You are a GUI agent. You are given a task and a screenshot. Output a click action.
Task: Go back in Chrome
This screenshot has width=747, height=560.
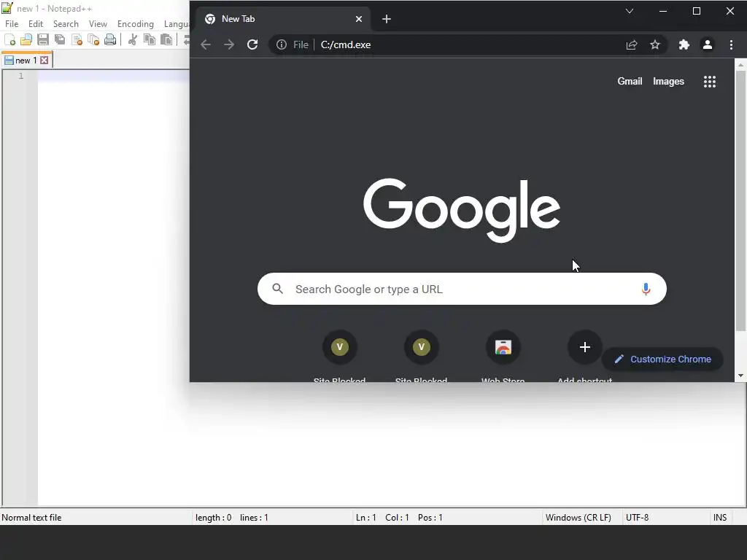pos(206,44)
